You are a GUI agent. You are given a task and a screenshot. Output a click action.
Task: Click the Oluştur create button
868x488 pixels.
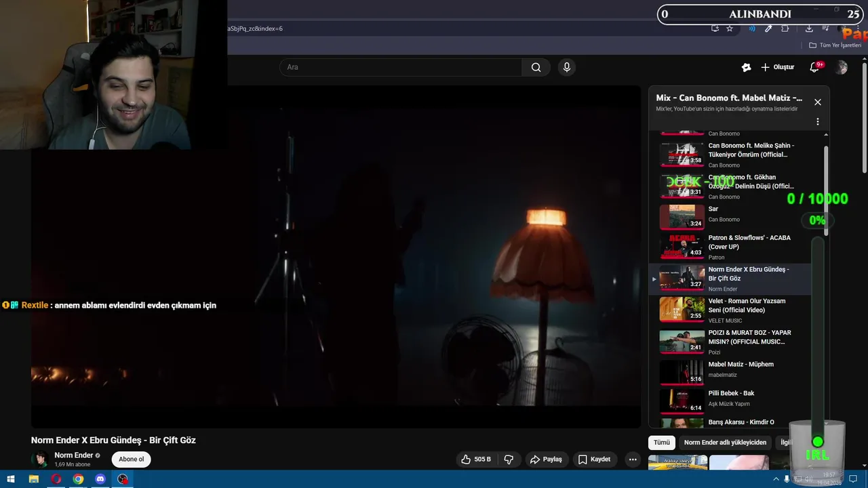click(777, 67)
